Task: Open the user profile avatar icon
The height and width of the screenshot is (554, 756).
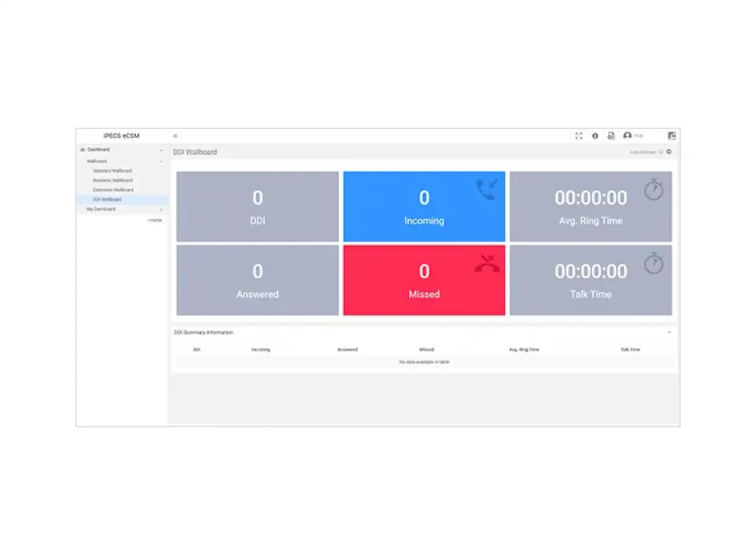Action: 627,136
